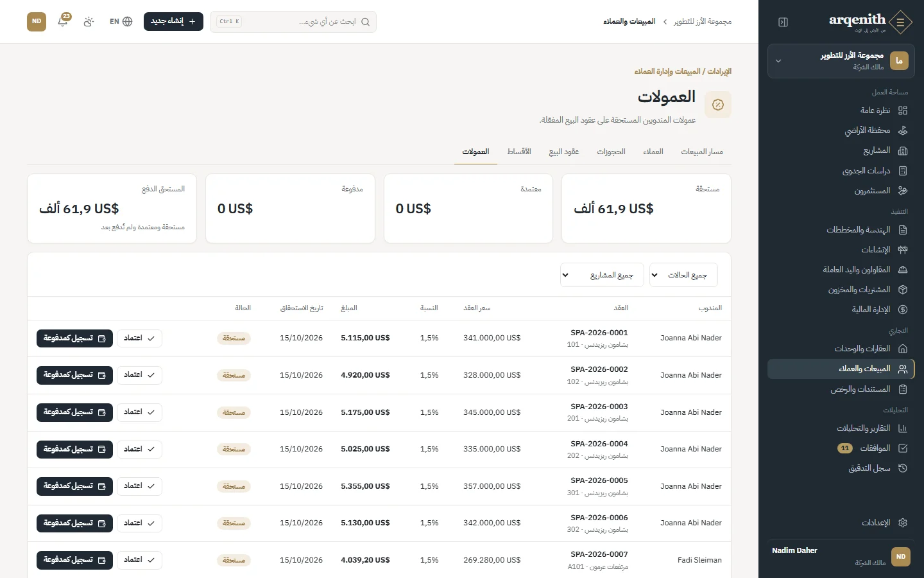Open دراسات الجدوى feasibility icon
Image resolution: width=924 pixels, height=578 pixels.
coord(903,171)
